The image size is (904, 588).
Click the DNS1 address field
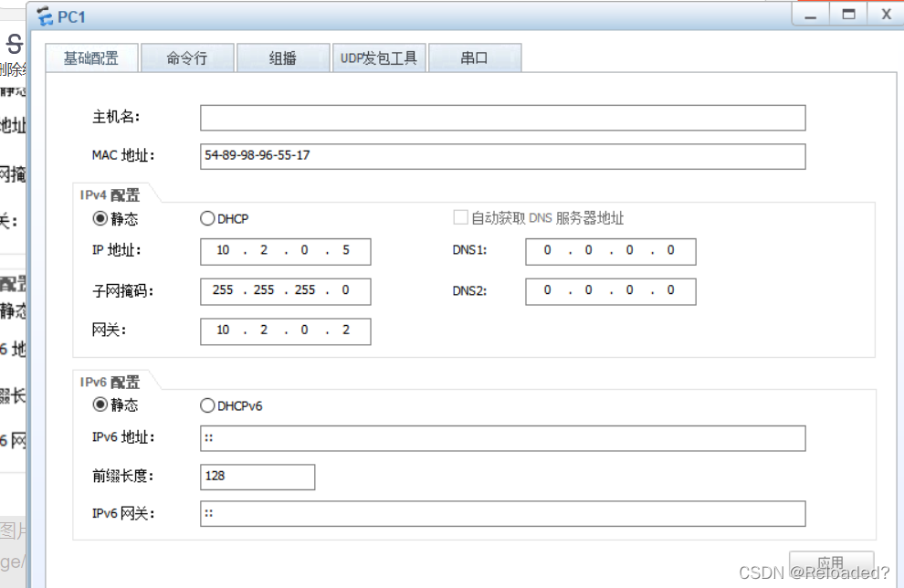tap(611, 251)
